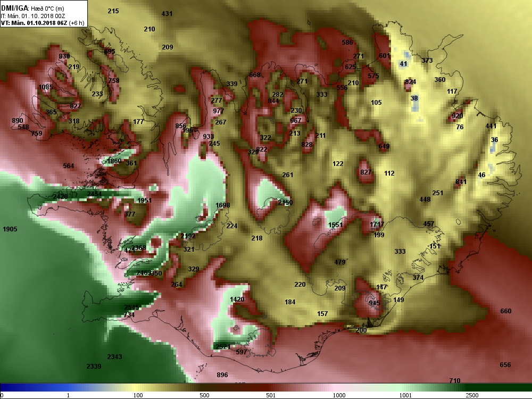Image resolution: width=532 pixels, height=399 pixels.
Task: Click the map value 649
Action: tap(384, 146)
